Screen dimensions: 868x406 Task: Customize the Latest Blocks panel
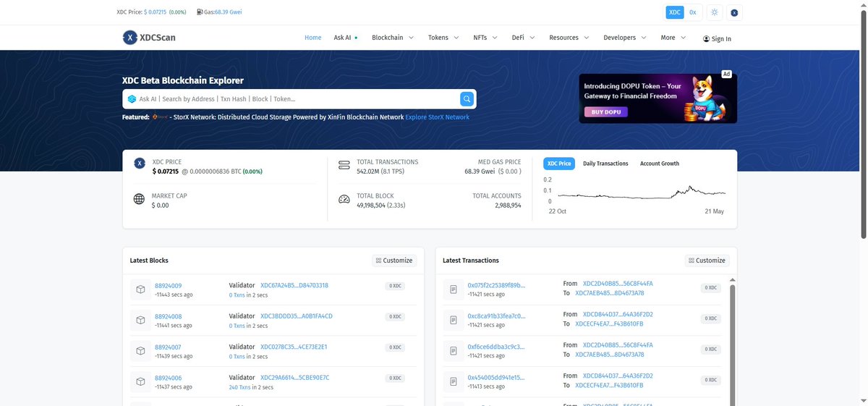tap(394, 261)
